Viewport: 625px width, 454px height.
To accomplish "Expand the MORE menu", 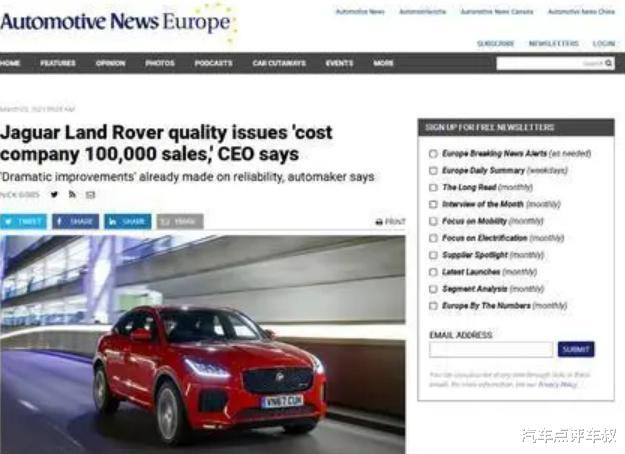I will 383,63.
